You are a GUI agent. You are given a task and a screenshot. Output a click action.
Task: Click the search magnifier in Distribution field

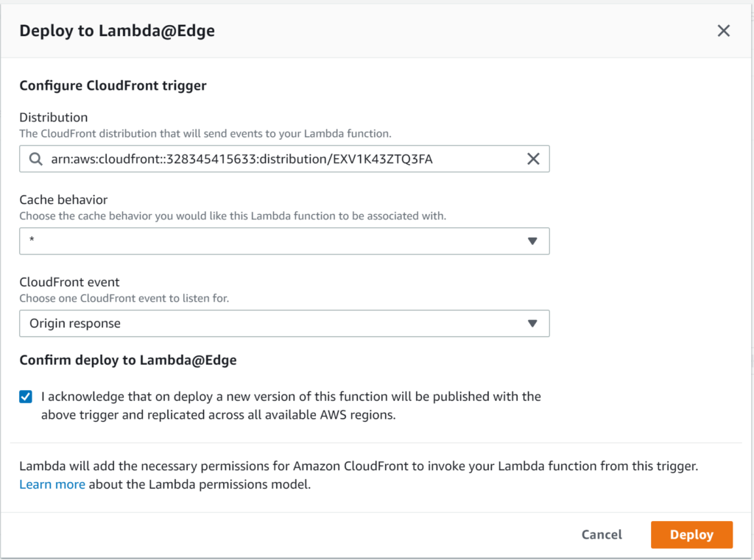click(35, 159)
